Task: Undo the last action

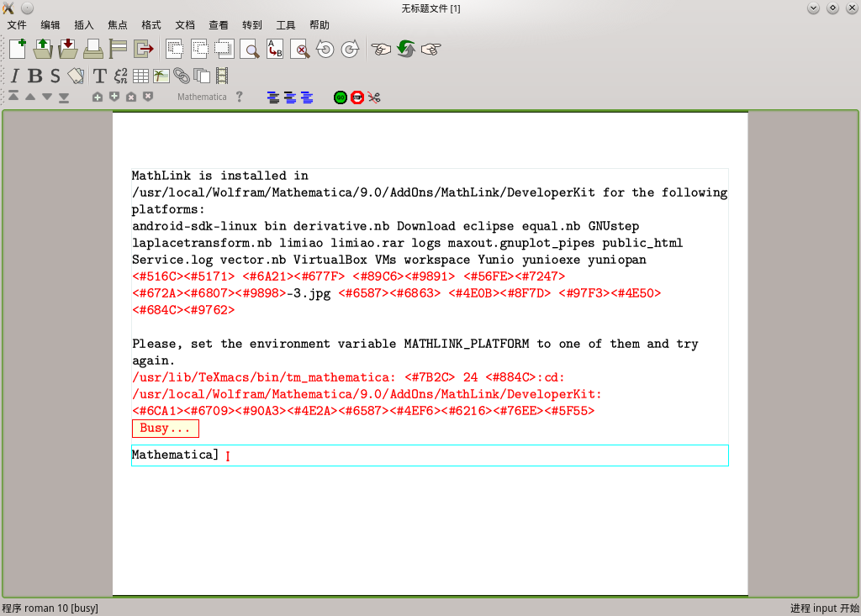Action: point(325,49)
